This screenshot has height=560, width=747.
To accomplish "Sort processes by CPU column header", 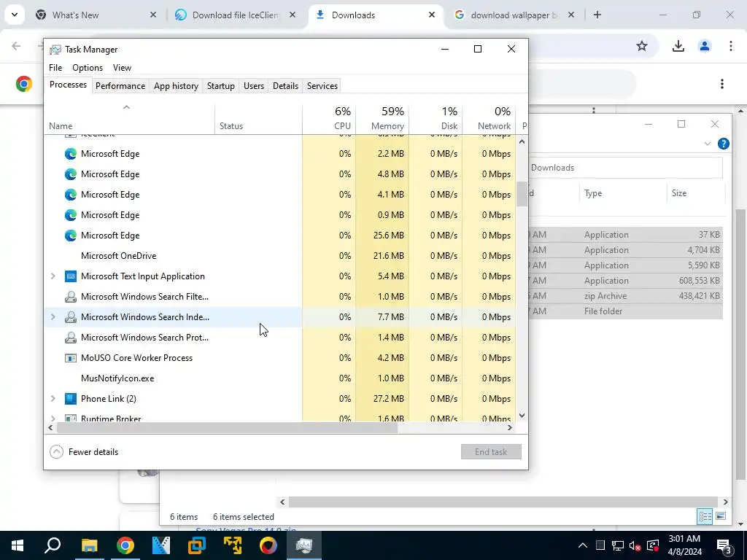I will coord(329,118).
